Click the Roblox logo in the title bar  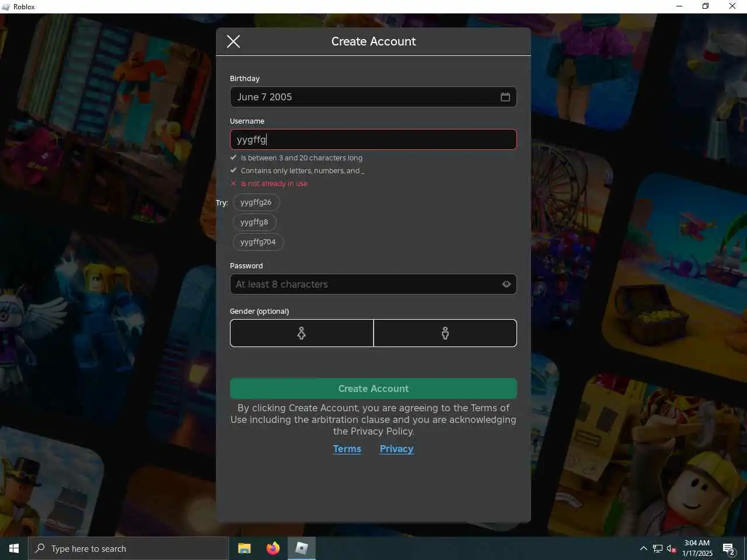tap(6, 7)
